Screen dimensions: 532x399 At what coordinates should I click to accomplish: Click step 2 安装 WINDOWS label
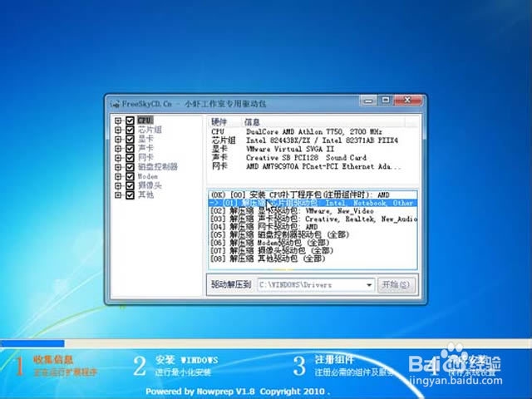(x=186, y=360)
